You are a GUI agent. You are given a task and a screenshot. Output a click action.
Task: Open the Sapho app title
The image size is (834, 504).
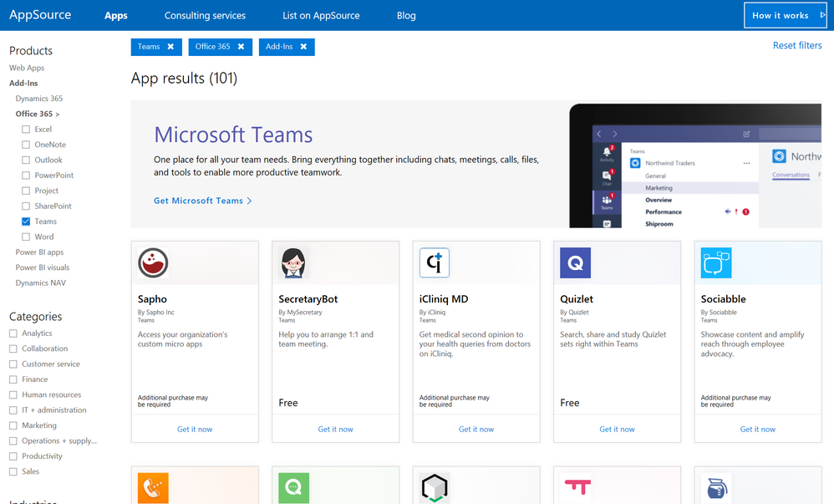click(152, 299)
